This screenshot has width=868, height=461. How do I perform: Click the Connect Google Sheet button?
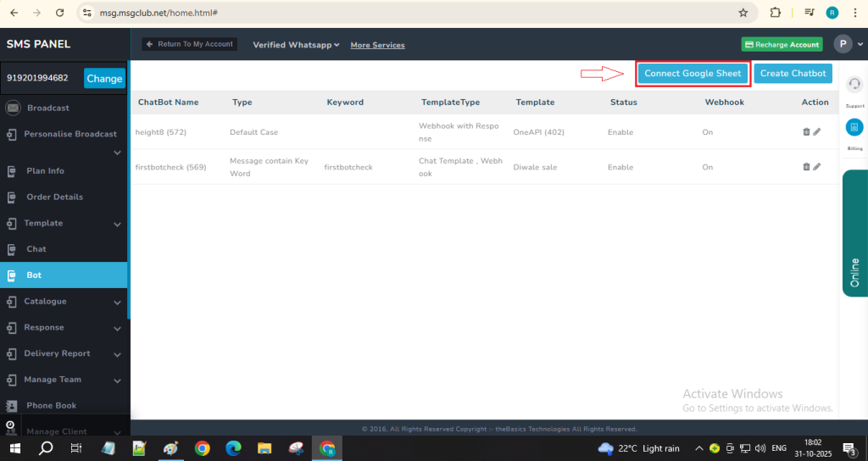[x=693, y=74]
